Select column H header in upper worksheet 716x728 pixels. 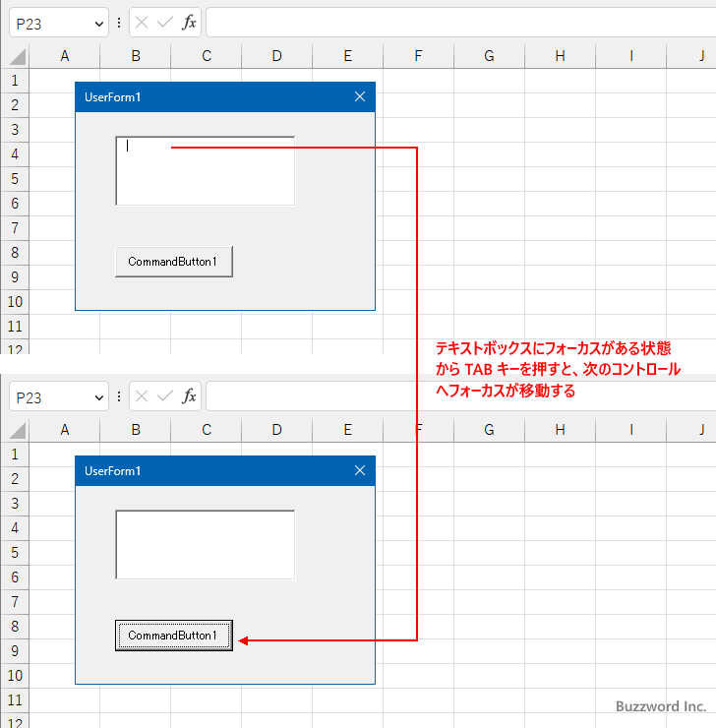click(560, 56)
